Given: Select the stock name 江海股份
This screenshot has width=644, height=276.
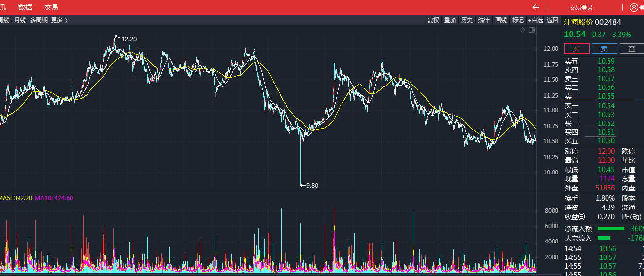Looking at the screenshot, I should coord(578,22).
